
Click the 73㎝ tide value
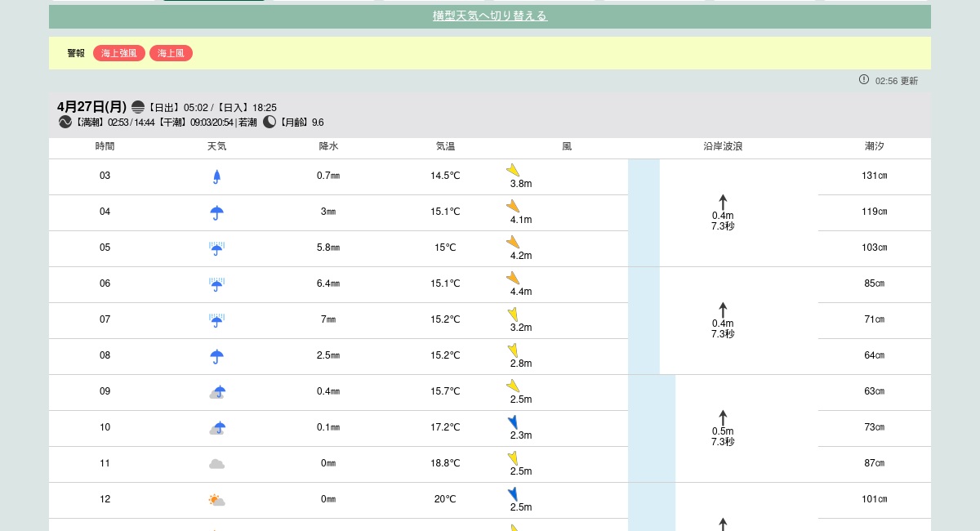coord(875,428)
